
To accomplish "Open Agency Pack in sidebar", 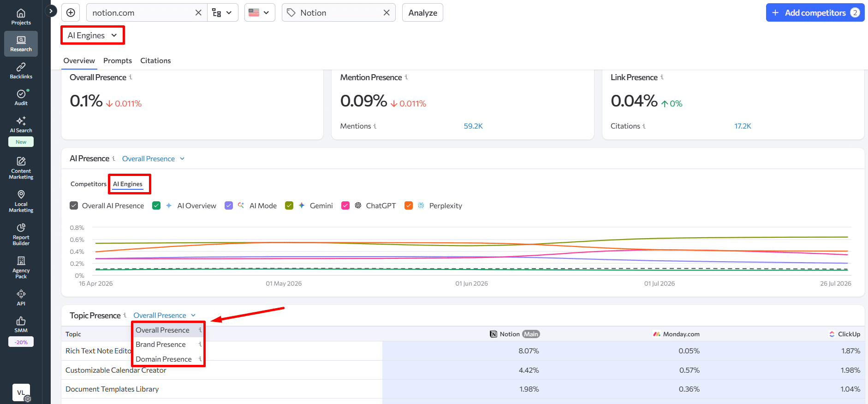I will (21, 267).
